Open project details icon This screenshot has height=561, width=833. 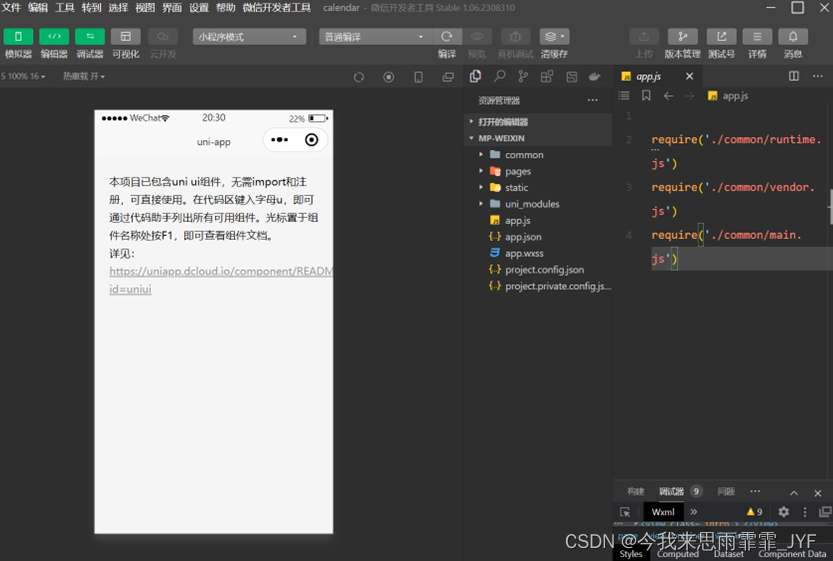coord(757,37)
